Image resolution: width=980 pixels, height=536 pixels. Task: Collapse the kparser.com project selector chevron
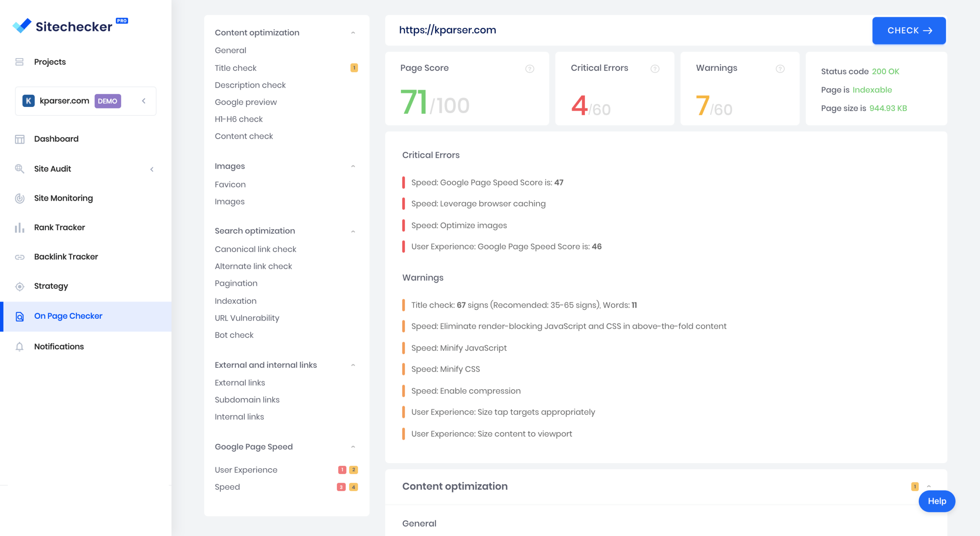[x=144, y=101]
